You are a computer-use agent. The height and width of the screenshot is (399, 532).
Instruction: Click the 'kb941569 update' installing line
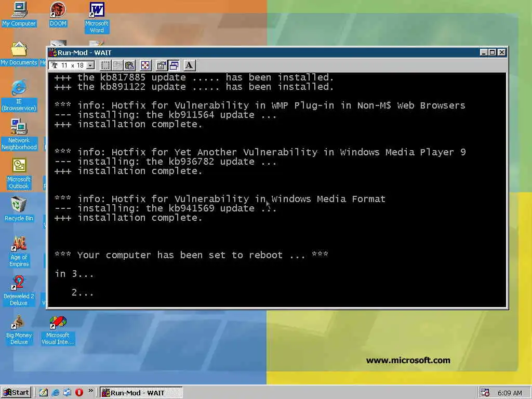(166, 208)
